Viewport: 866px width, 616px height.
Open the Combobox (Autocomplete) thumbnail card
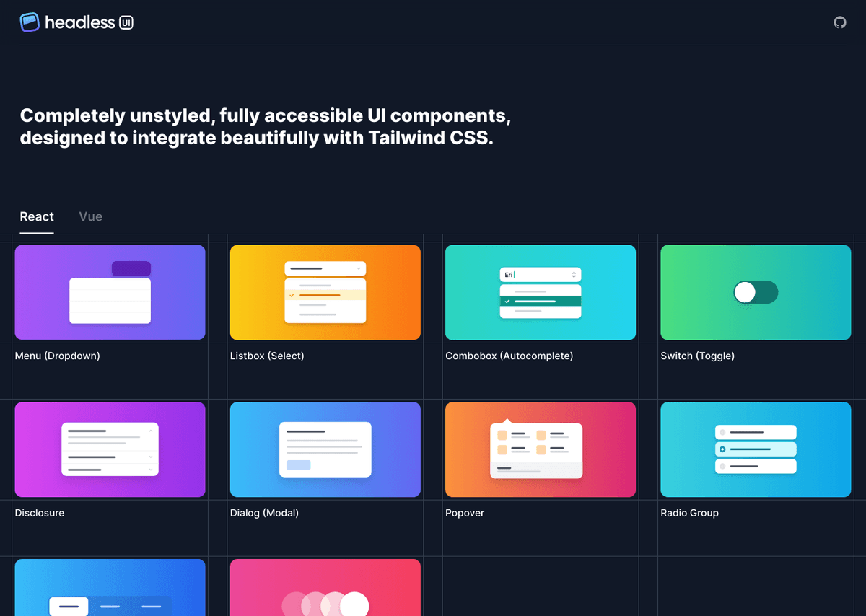(x=541, y=292)
